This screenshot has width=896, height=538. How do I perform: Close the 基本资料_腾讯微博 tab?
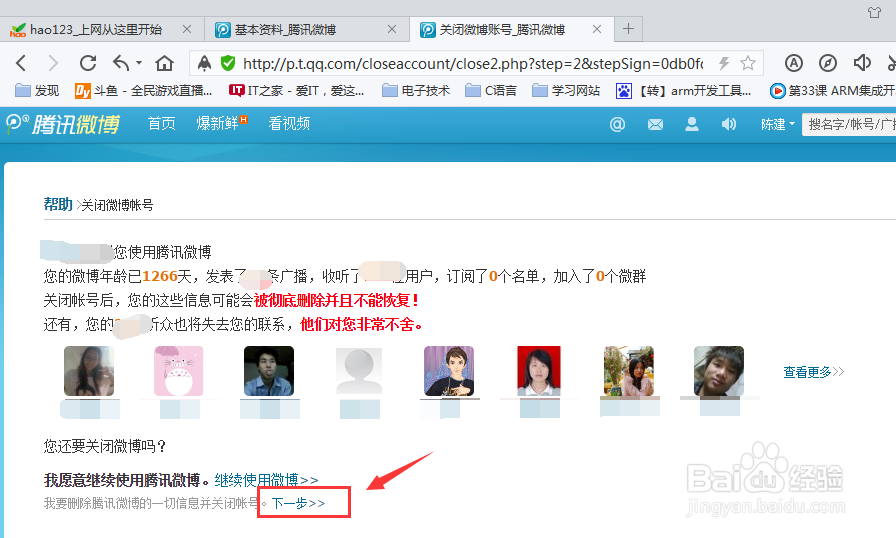[x=392, y=29]
